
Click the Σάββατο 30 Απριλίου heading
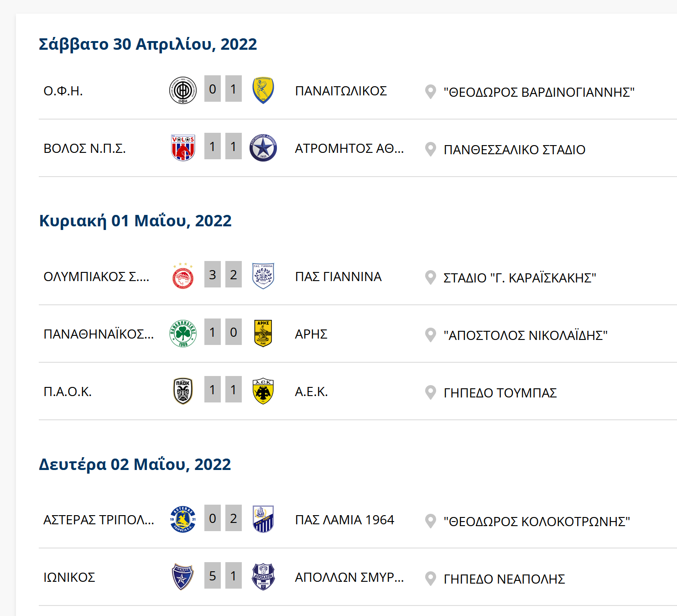pos(148,44)
